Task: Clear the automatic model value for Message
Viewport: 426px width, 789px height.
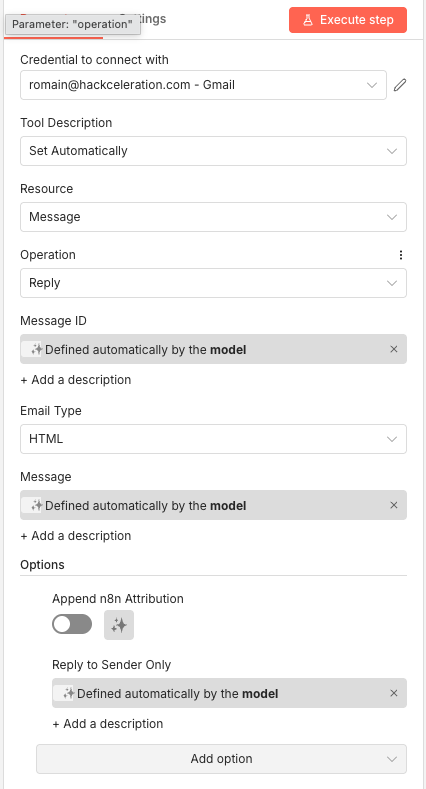Action: tap(394, 505)
